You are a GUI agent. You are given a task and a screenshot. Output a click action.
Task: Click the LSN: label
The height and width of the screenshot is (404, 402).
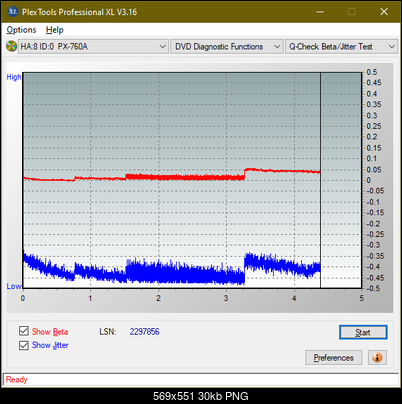pos(108,332)
